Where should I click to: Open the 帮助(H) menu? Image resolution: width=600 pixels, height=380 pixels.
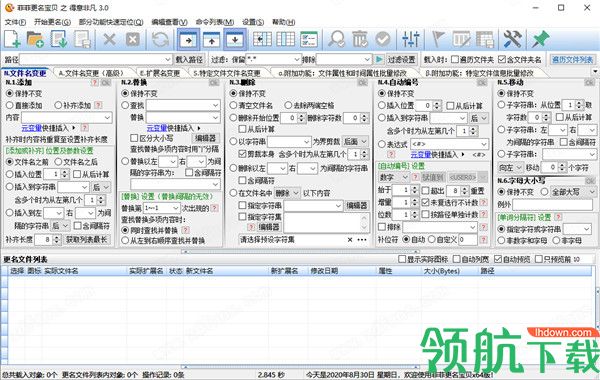click(284, 22)
